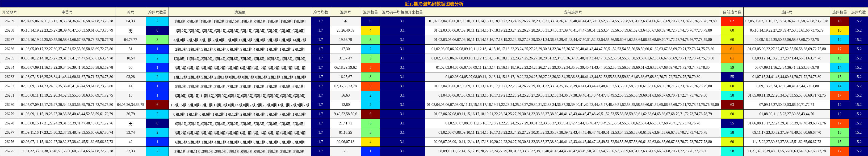Click the table title 近15期冷温热码数据图表分析

point(434,4)
